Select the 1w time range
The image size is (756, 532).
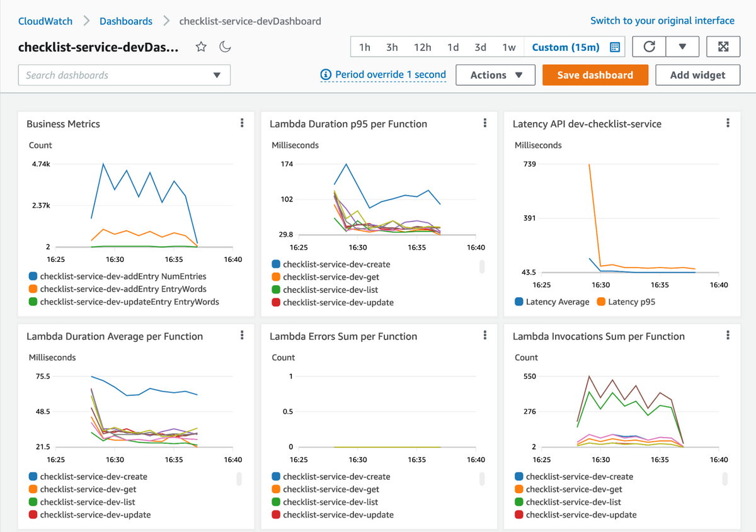coord(509,47)
